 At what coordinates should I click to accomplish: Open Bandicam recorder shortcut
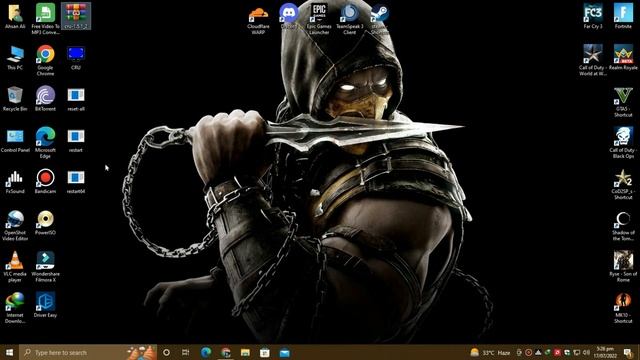click(x=45, y=182)
